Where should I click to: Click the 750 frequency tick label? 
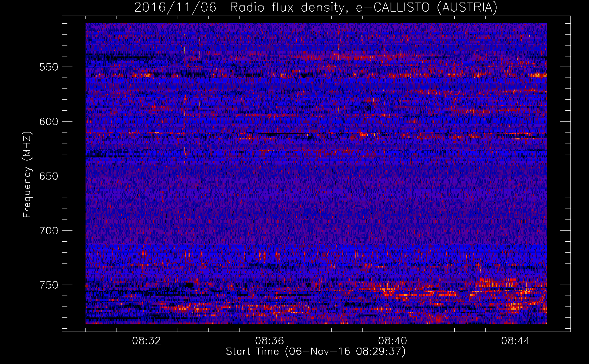(x=49, y=285)
